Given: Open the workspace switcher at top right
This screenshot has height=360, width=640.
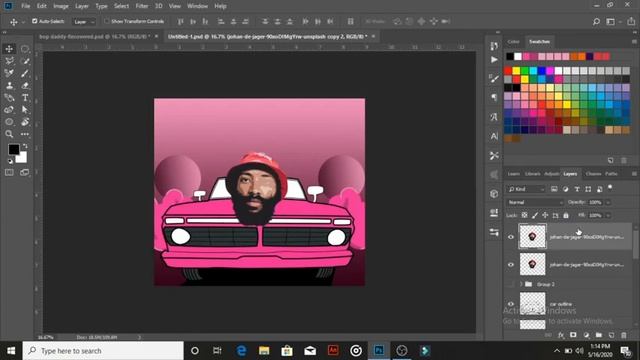Looking at the screenshot, I should click(x=611, y=21).
